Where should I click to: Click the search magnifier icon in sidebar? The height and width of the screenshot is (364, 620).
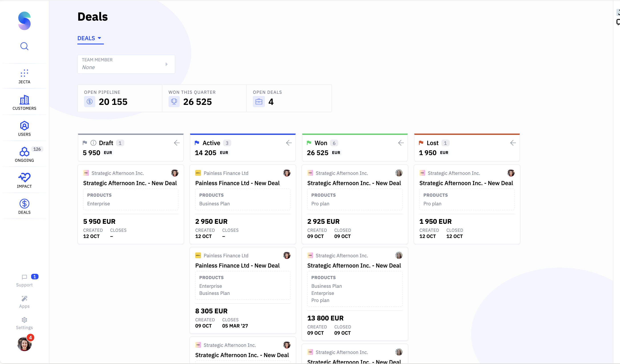24,46
